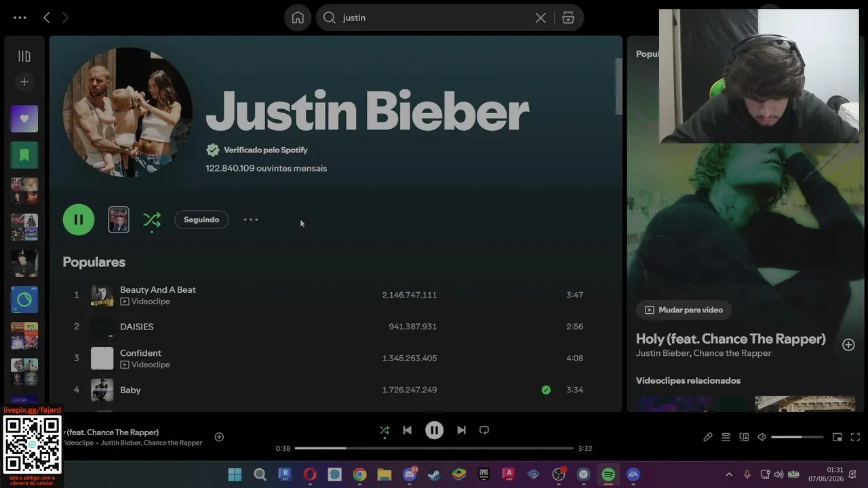Add Holy to library from right panel
Screen dimensions: 868x488
tap(848, 345)
